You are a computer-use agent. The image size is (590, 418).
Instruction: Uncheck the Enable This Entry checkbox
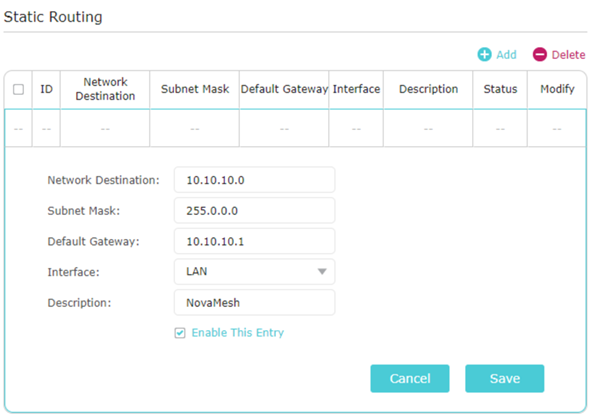(180, 333)
